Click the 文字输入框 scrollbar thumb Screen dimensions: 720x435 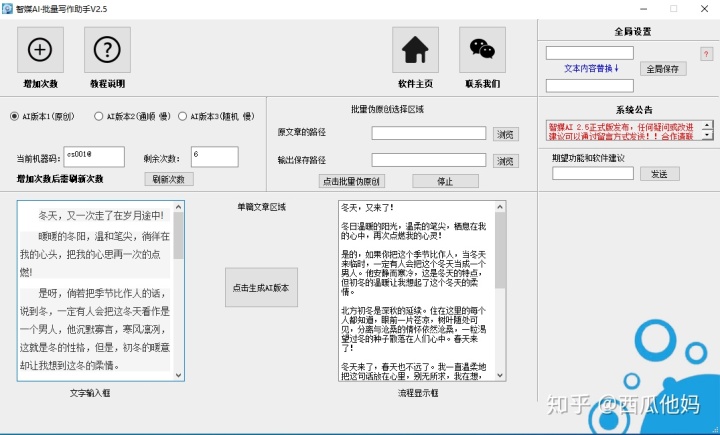click(x=179, y=236)
